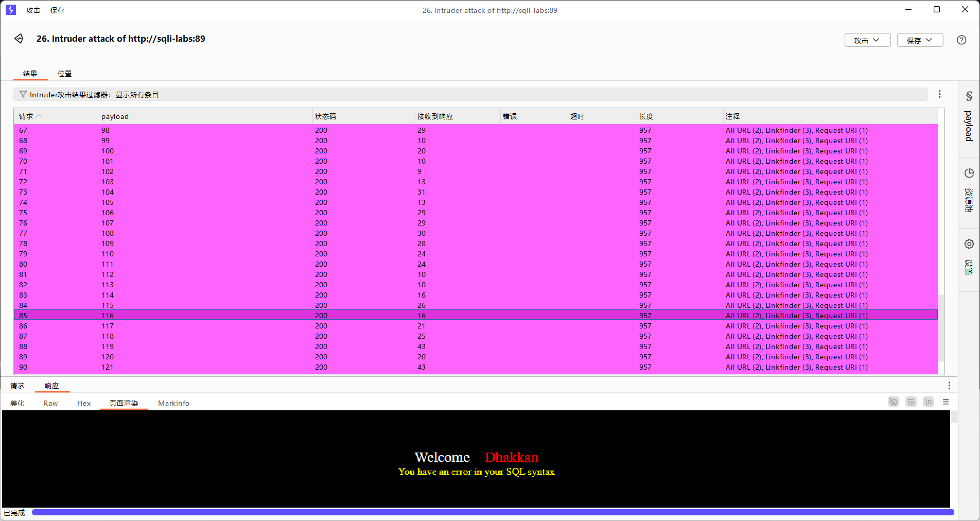Switch to the 结果 tab
Viewport: 980px width, 521px height.
pos(30,74)
